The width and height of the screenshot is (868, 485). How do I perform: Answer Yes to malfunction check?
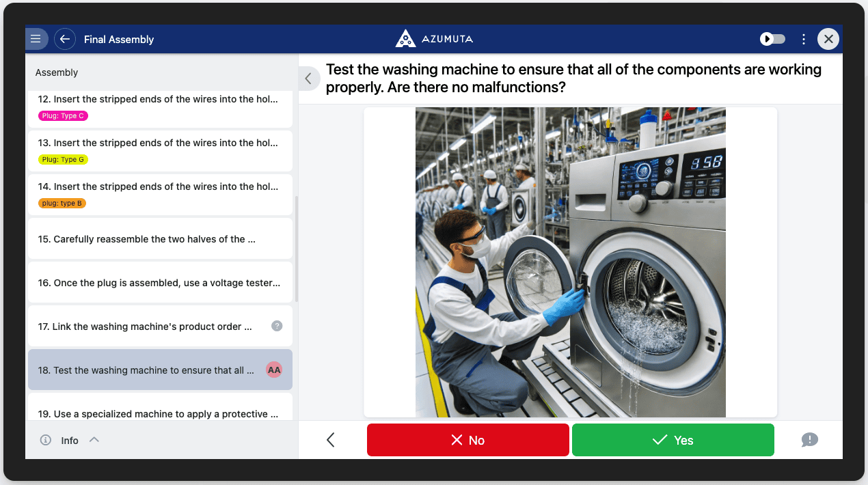tap(673, 440)
